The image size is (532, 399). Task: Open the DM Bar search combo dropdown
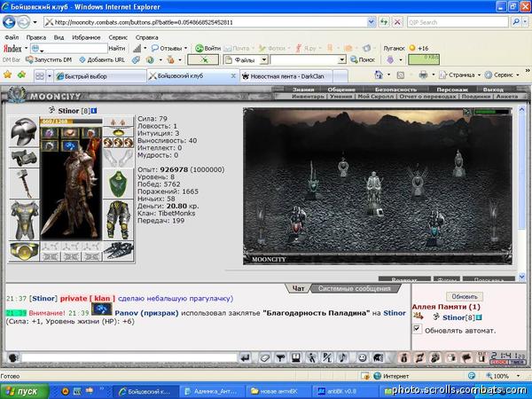tap(342, 60)
